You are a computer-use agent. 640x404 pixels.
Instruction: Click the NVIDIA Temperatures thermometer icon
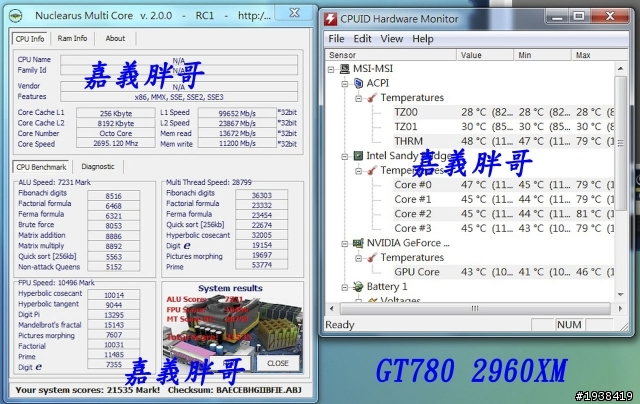point(372,257)
